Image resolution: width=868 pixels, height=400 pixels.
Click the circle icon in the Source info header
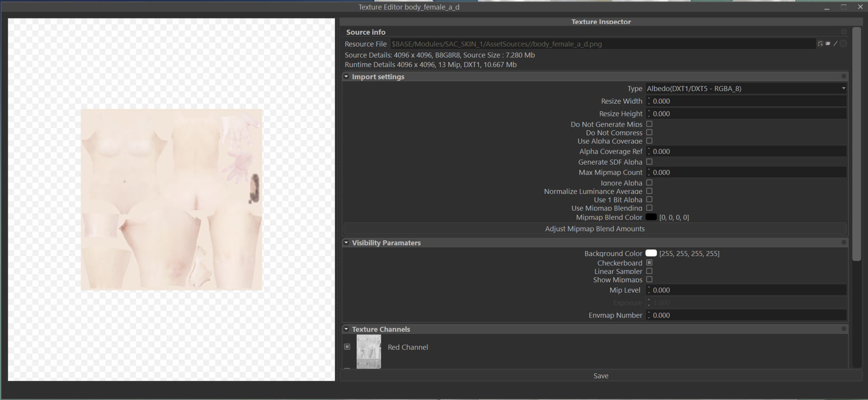[844, 32]
